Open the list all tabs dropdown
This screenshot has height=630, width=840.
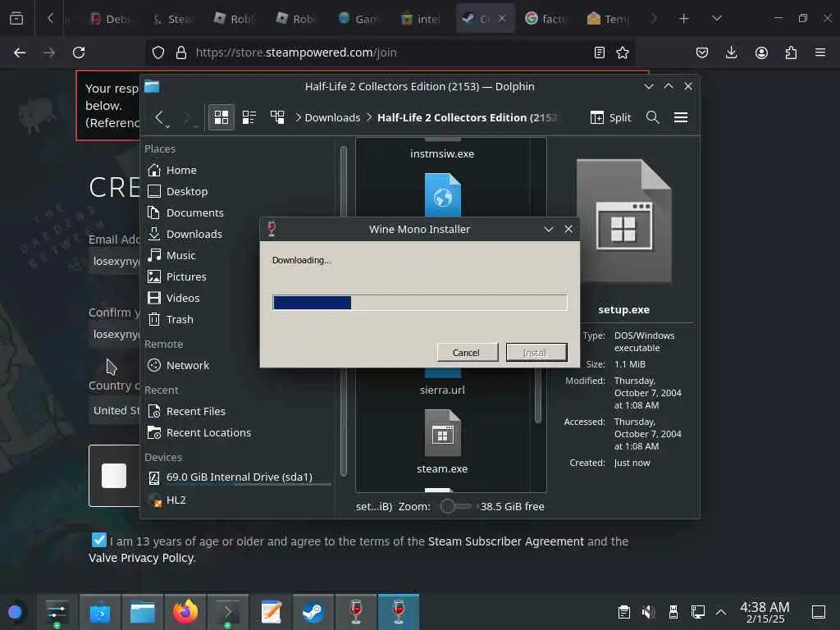pos(717,19)
